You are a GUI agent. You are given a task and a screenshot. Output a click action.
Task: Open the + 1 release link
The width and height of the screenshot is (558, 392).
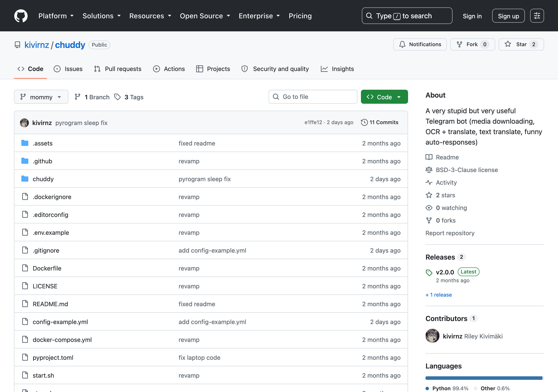(438, 295)
